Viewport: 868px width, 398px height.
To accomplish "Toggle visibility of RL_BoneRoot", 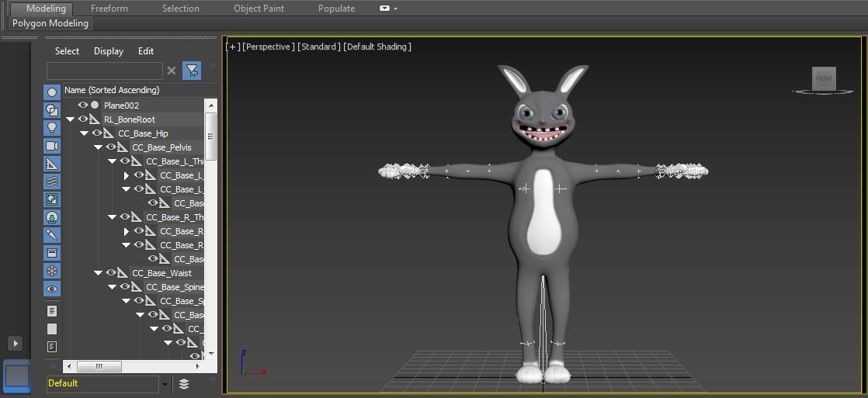I will [83, 119].
